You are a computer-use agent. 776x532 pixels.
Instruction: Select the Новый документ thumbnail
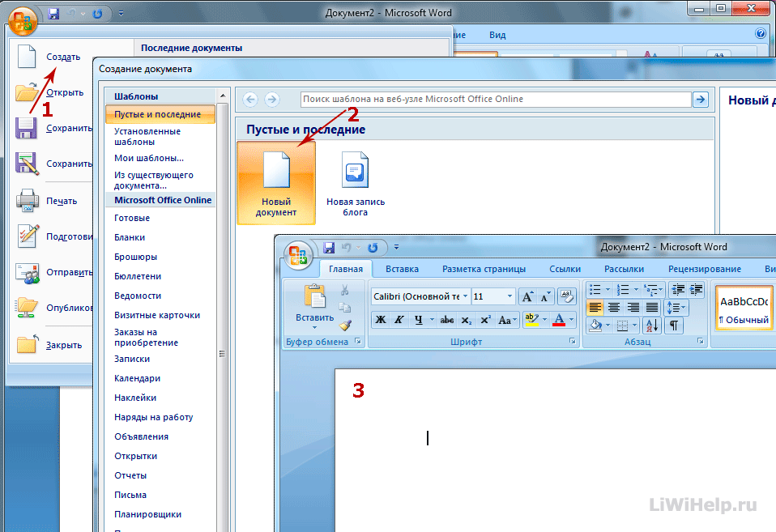coord(276,183)
